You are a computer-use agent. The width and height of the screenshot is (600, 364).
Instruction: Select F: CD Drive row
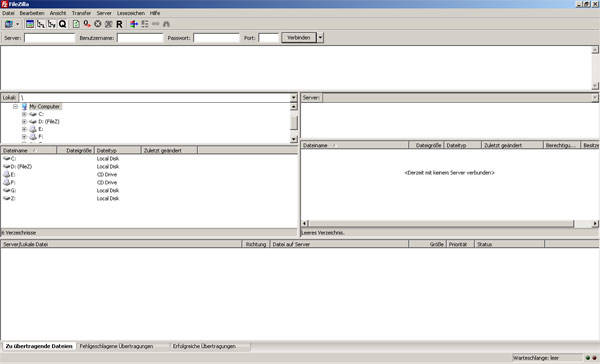(149, 183)
